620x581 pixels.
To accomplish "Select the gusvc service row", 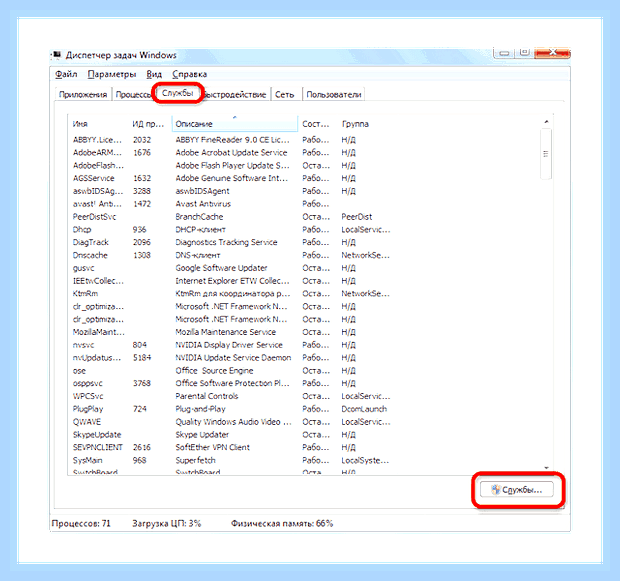I will click(233, 268).
